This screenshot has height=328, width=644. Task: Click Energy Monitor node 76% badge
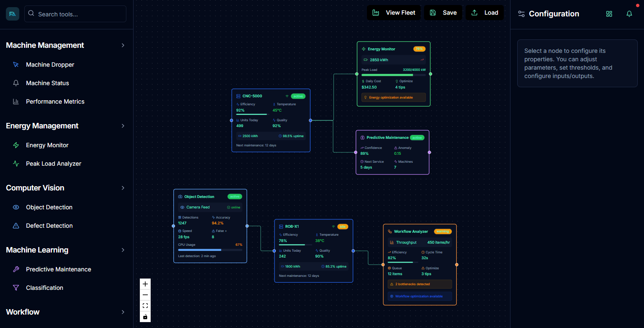coord(419,49)
